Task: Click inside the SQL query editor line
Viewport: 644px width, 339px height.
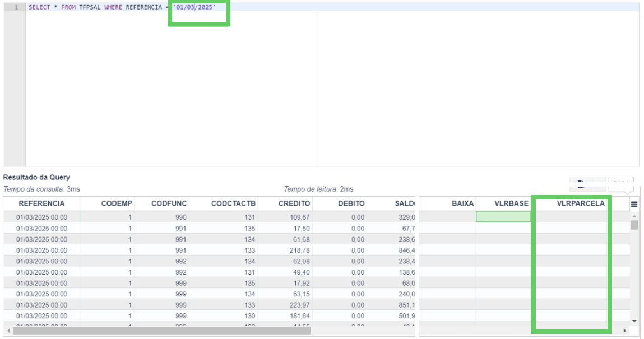Action: tap(333, 7)
